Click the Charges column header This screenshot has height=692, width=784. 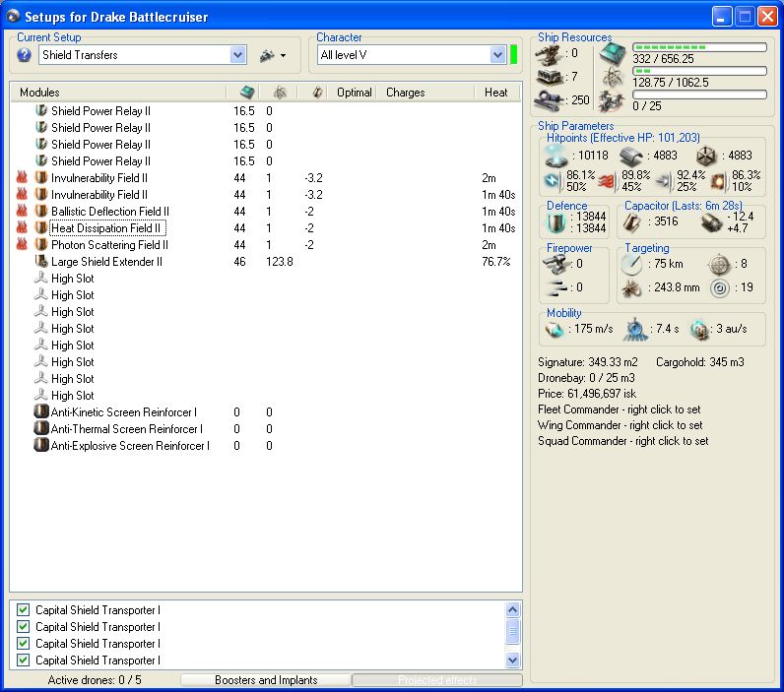[425, 93]
